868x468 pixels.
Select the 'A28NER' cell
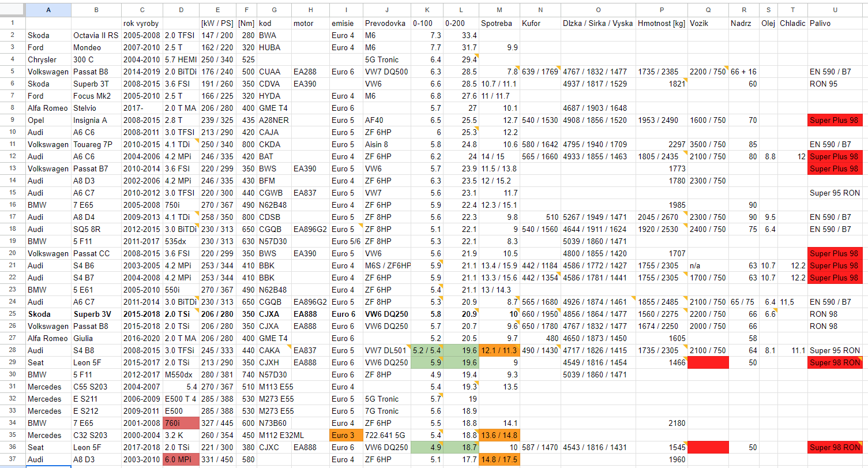[x=274, y=120]
